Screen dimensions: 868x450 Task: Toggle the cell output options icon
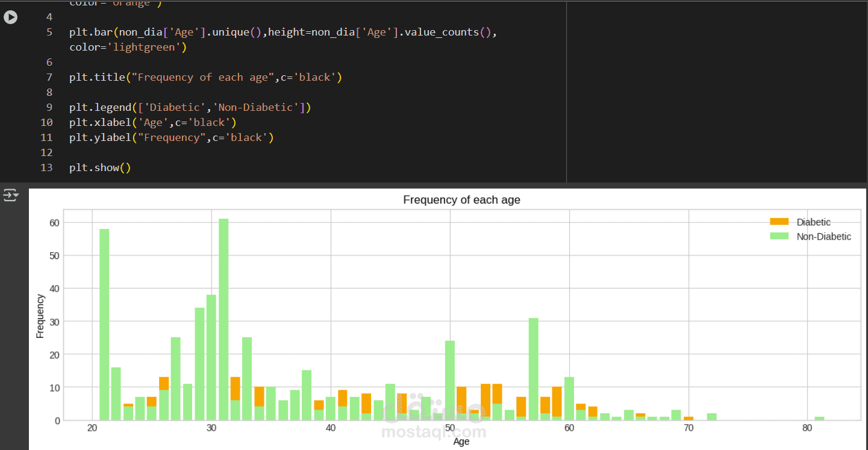pyautogui.click(x=11, y=195)
